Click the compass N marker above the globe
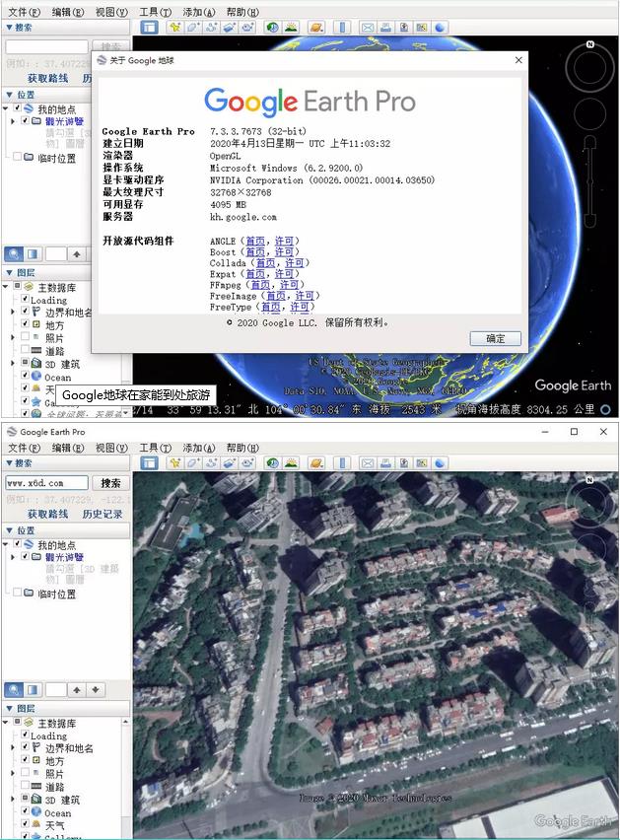The width and height of the screenshot is (620, 840). click(590, 44)
